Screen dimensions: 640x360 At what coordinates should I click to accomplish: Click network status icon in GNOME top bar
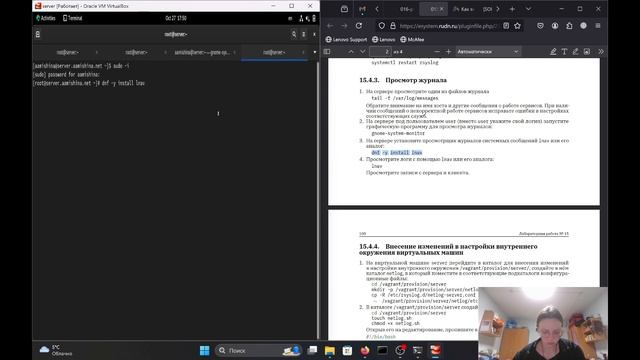click(301, 18)
